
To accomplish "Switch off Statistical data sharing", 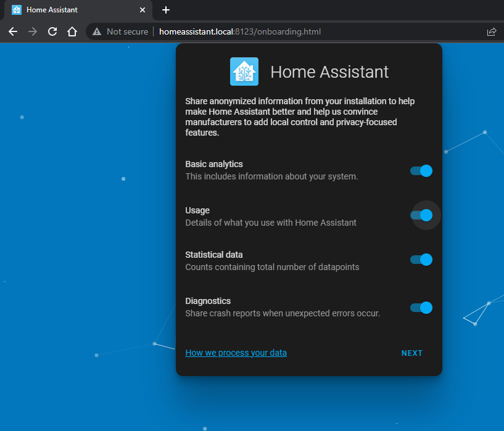I will pos(421,260).
